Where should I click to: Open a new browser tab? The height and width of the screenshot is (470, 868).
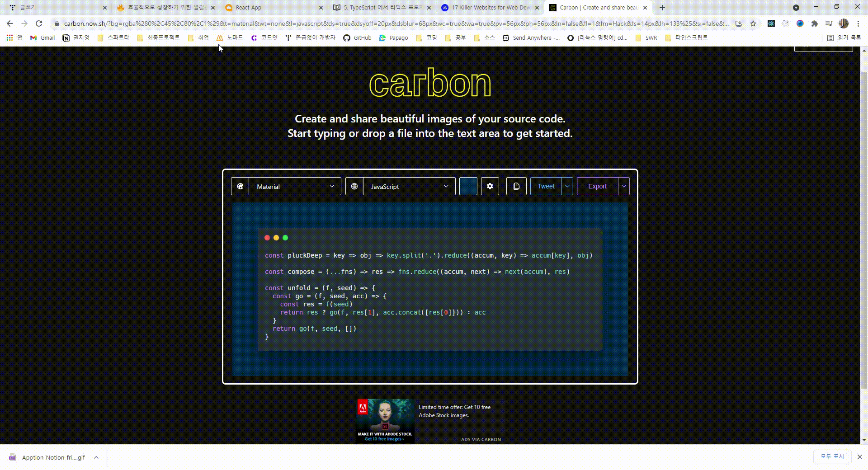click(x=662, y=7)
